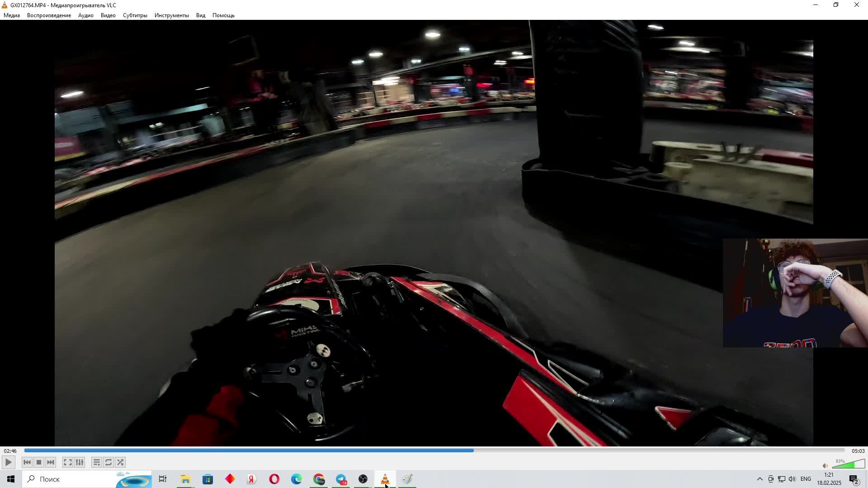Open Task View from the taskbar
This screenshot has width=868, height=488.
(x=163, y=479)
